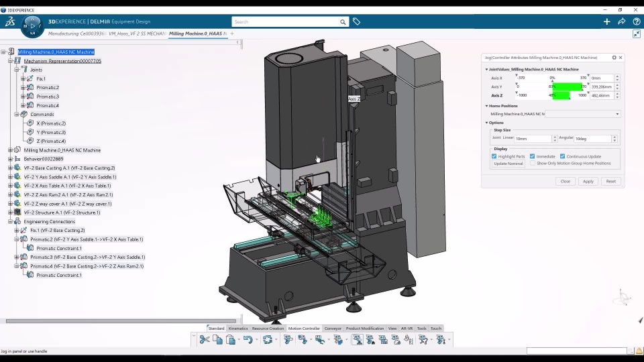The width and height of the screenshot is (644, 362).
Task: Click the Axis Z value field 482,46mm
Action: (x=602, y=95)
